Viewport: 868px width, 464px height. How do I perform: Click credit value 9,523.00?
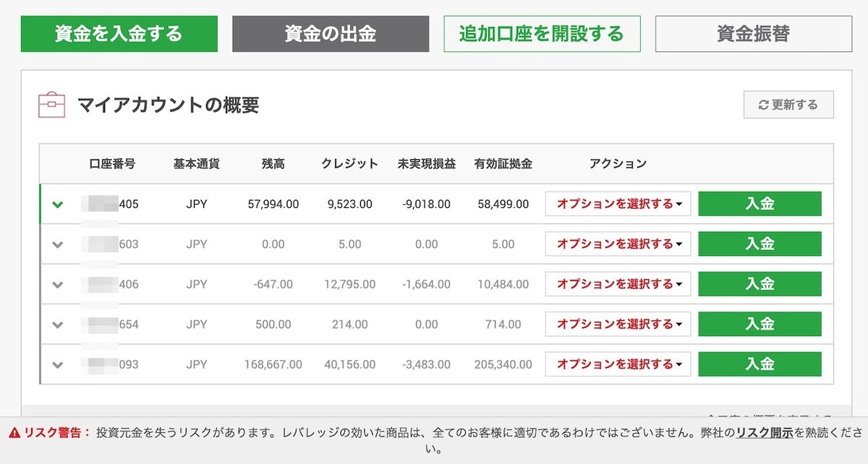(x=350, y=205)
